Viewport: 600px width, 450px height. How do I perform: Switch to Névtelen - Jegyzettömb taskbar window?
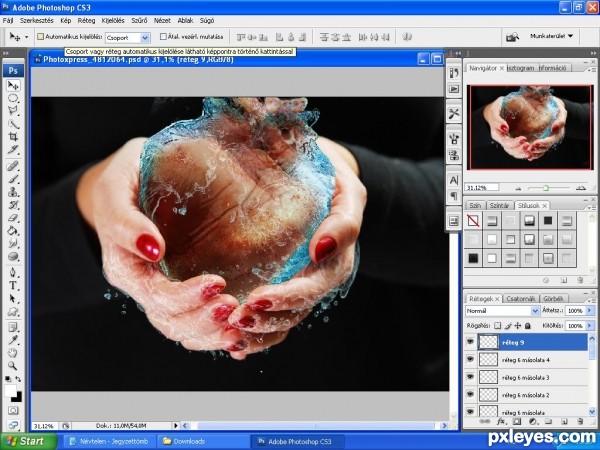pos(109,441)
